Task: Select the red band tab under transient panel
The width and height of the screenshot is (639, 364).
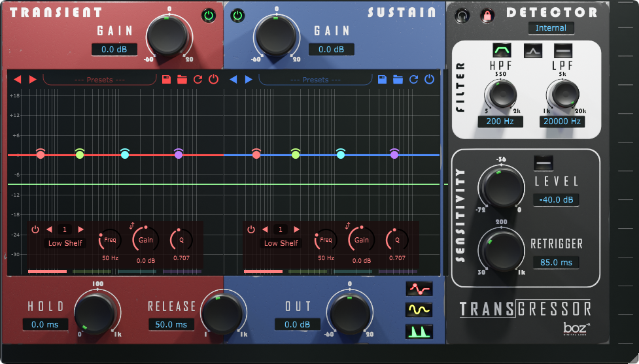Action: click(x=47, y=272)
